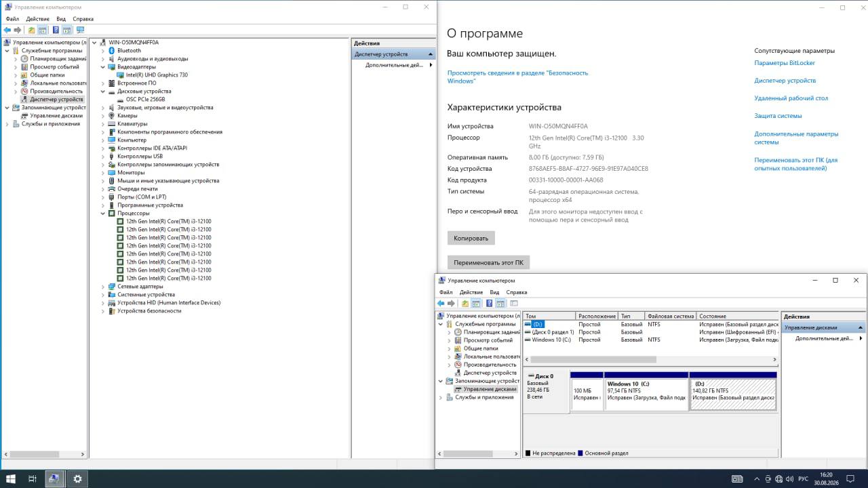This screenshot has width=868, height=488.
Task: Click the question mark help icon in the Disk Management window
Action: [489, 303]
